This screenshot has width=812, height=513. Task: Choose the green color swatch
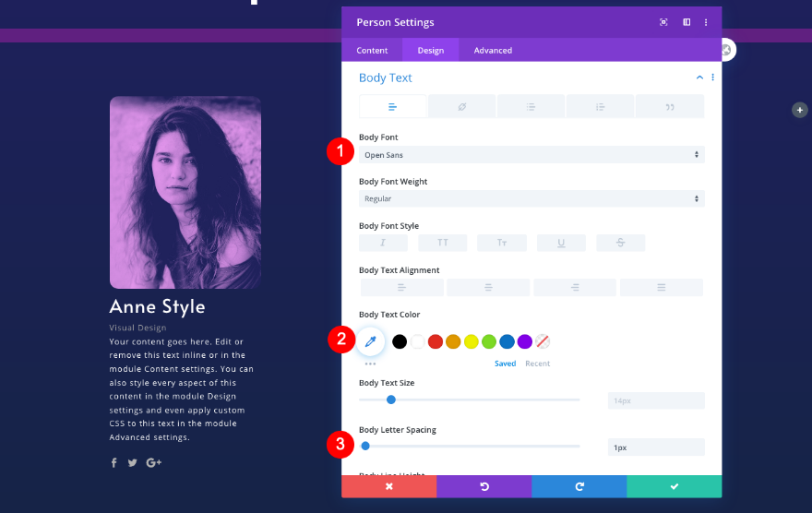tap(489, 341)
